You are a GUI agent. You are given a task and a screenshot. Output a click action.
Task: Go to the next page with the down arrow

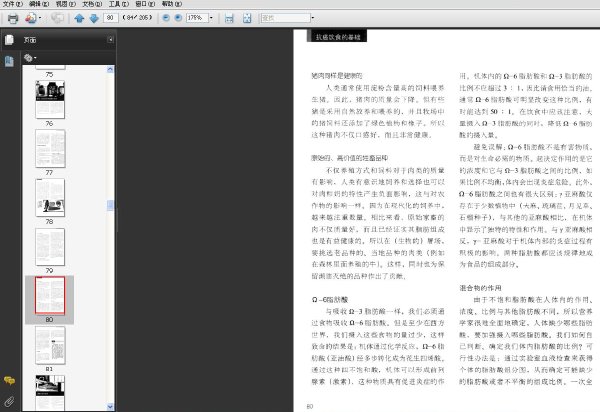click(94, 18)
